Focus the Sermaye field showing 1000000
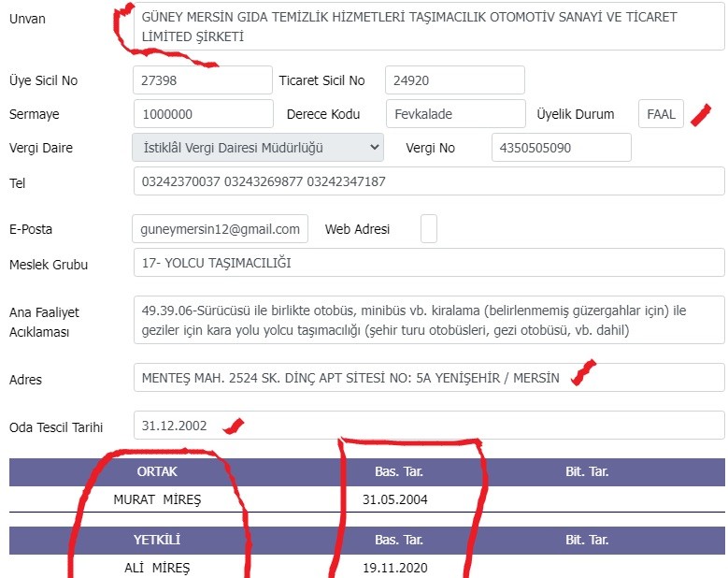This screenshot has height=578, width=728. coord(204,114)
